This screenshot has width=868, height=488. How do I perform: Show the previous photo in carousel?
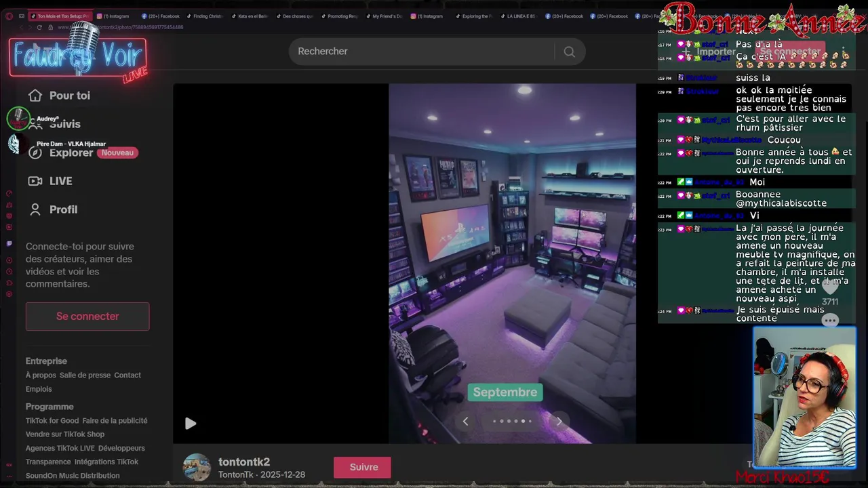coord(465,422)
